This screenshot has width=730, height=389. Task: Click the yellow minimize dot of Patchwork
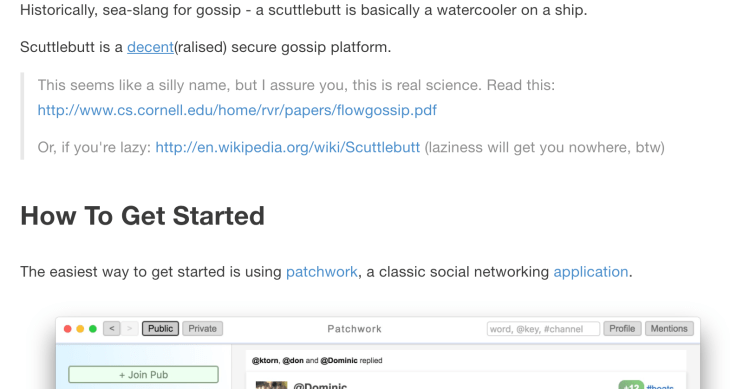80,329
